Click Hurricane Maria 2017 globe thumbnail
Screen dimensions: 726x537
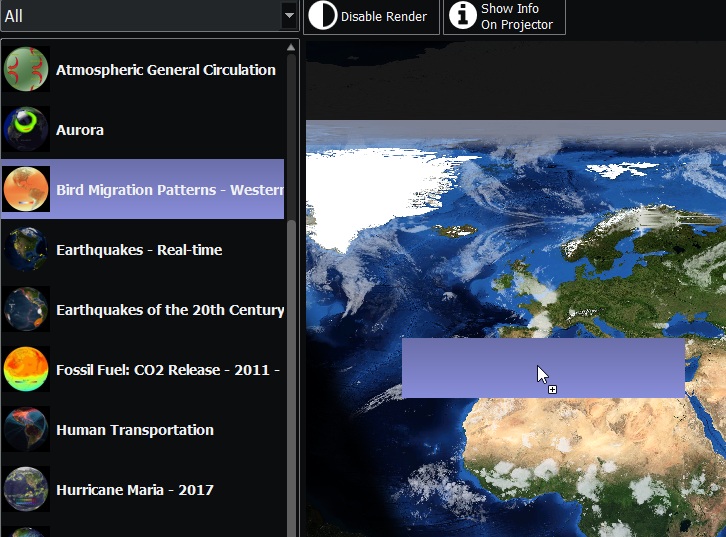click(x=26, y=489)
